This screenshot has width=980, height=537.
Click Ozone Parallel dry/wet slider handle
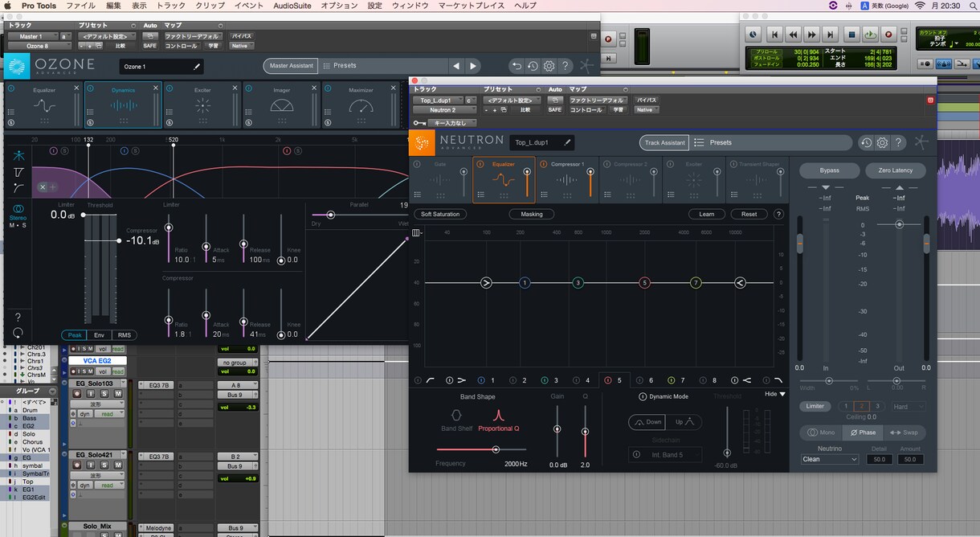(x=329, y=215)
